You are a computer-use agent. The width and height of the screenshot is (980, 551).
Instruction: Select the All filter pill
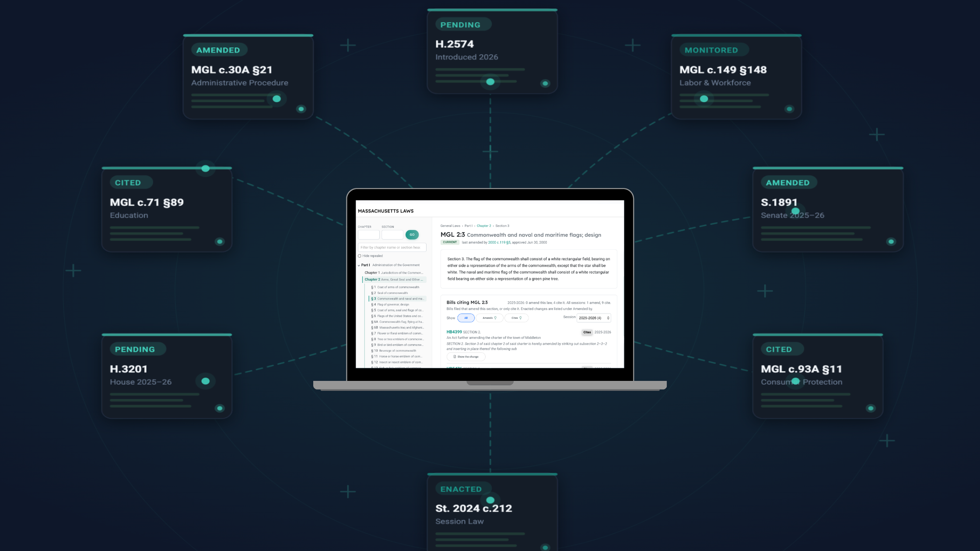pyautogui.click(x=466, y=318)
